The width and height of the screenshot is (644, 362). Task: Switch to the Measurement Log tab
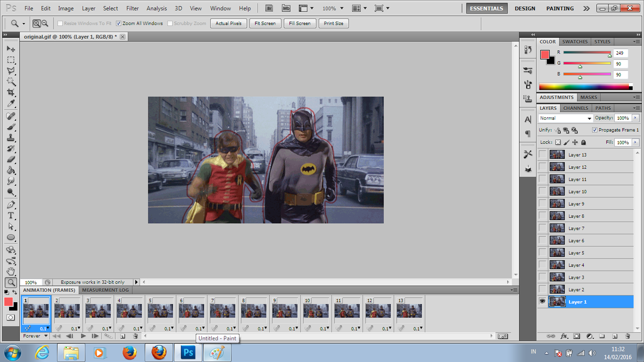point(106,290)
